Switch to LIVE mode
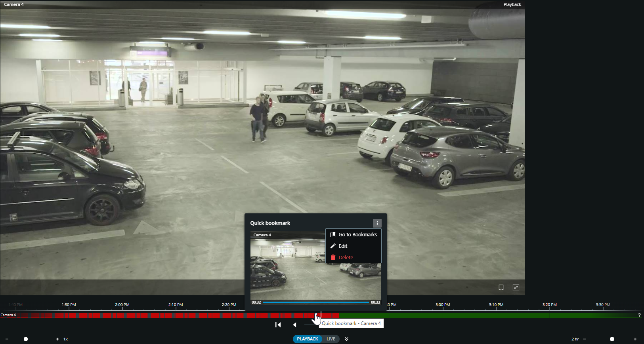 pos(331,339)
